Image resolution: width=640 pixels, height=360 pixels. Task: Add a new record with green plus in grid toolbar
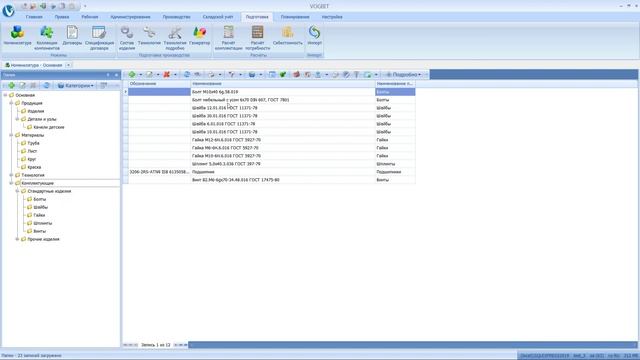coord(132,74)
